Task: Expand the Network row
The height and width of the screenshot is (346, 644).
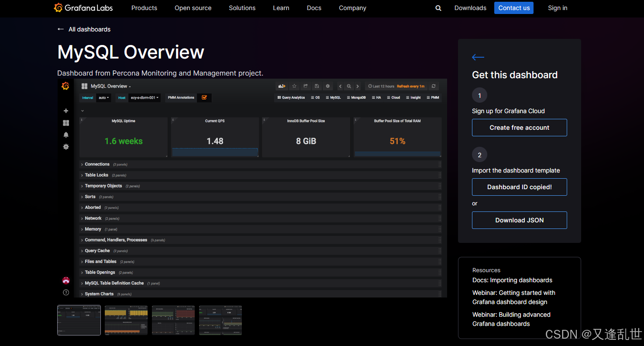Action: pos(260,218)
